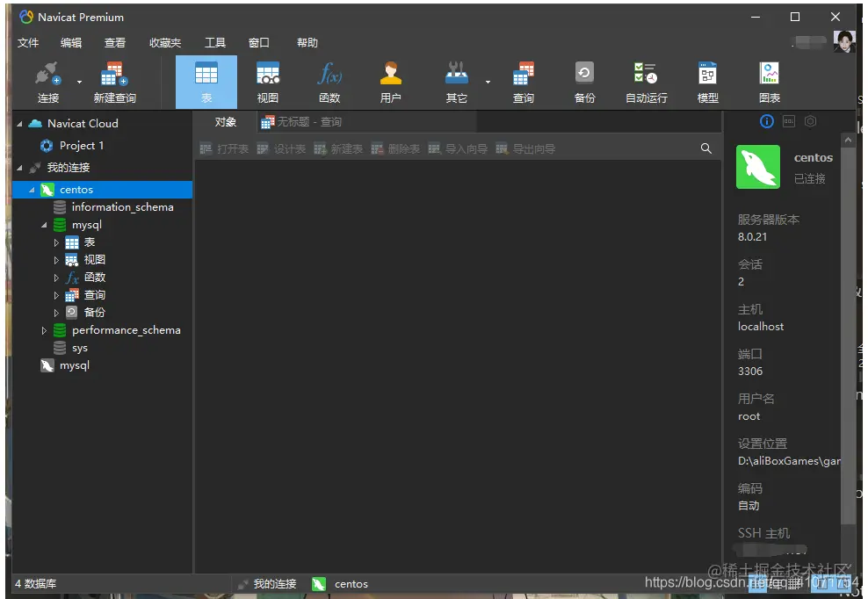Image resolution: width=868 pixels, height=599 pixels.
Task: Open the 文件 menu
Action: click(x=28, y=43)
